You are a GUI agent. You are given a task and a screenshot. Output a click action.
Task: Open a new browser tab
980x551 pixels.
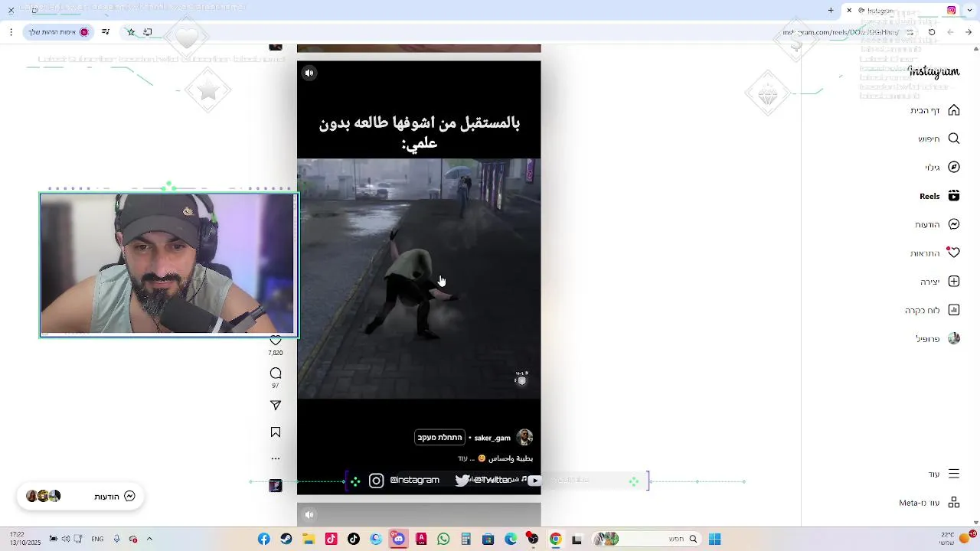tap(831, 10)
